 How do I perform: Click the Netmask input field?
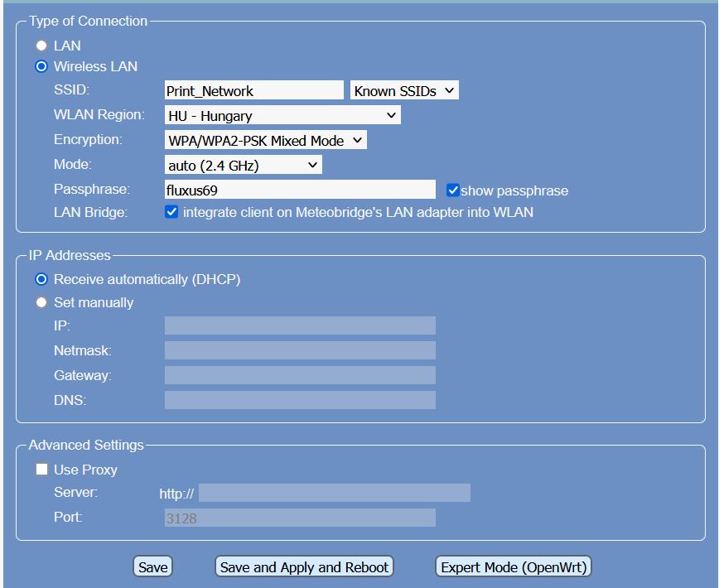click(x=300, y=350)
